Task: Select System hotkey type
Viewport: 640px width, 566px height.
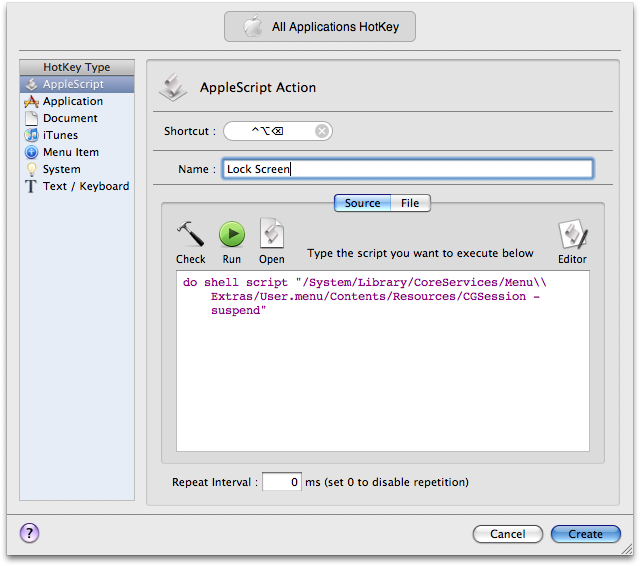Action: pyautogui.click(x=77, y=169)
